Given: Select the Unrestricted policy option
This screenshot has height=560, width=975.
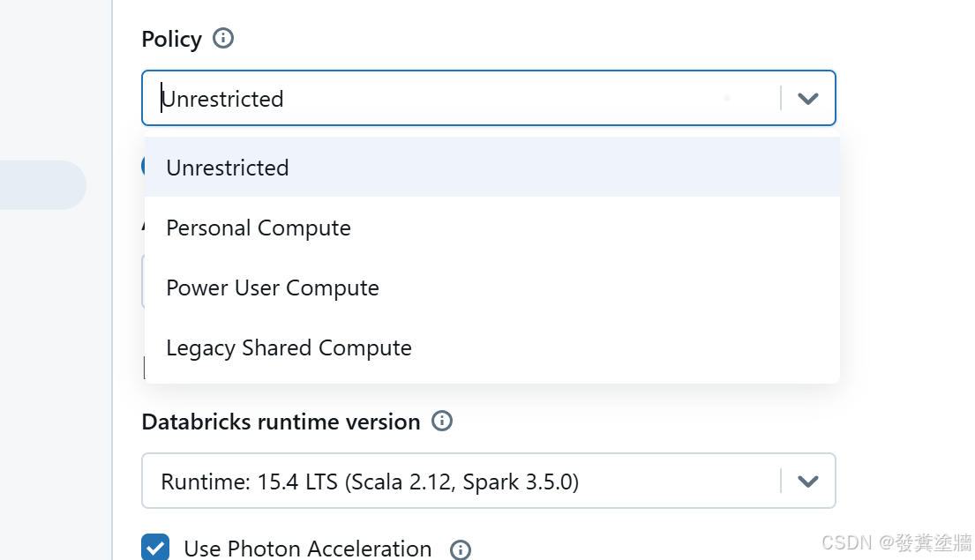Looking at the screenshot, I should [x=491, y=168].
